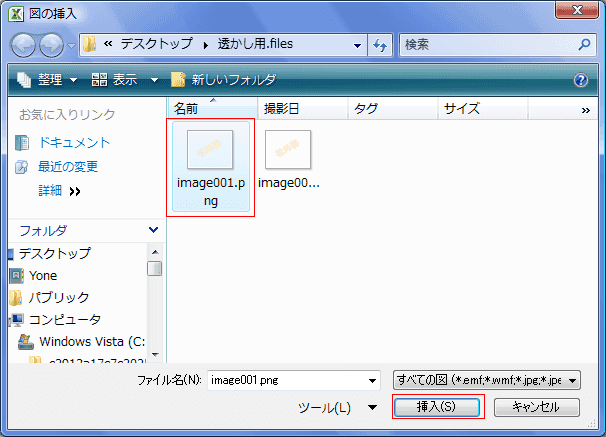Open the ファイル名 dropdown list

pos(372,381)
